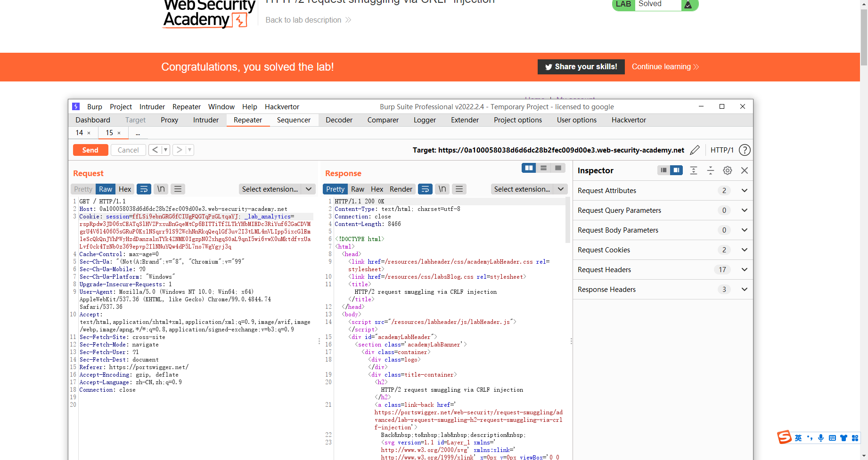The width and height of the screenshot is (868, 460).
Task: Add new Repeater tab with ellipsis
Action: pyautogui.click(x=138, y=133)
